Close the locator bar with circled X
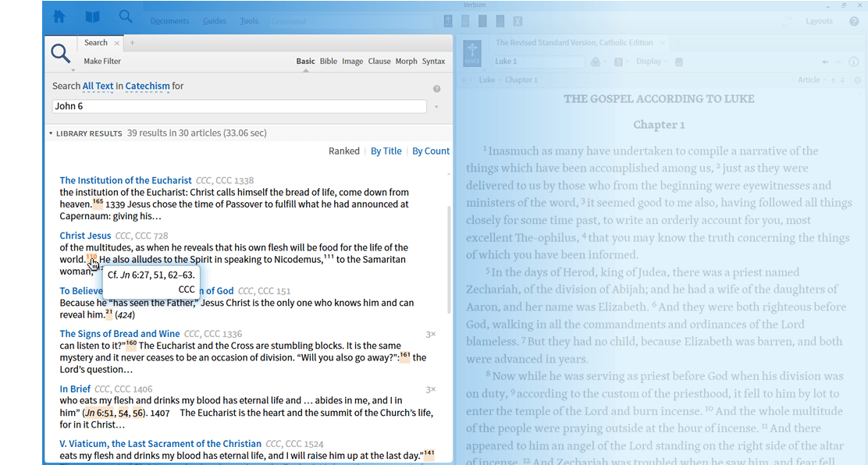868x465 pixels. tap(858, 80)
